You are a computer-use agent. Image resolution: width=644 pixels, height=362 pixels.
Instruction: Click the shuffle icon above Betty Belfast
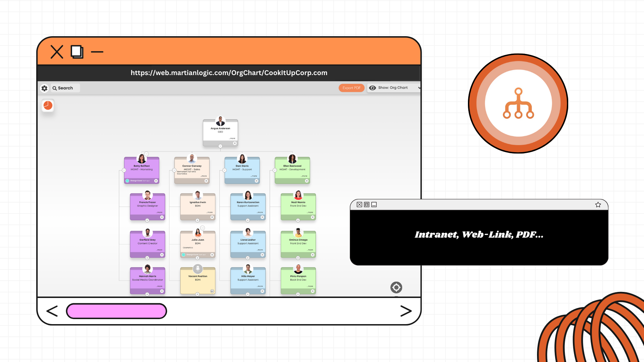point(147,154)
